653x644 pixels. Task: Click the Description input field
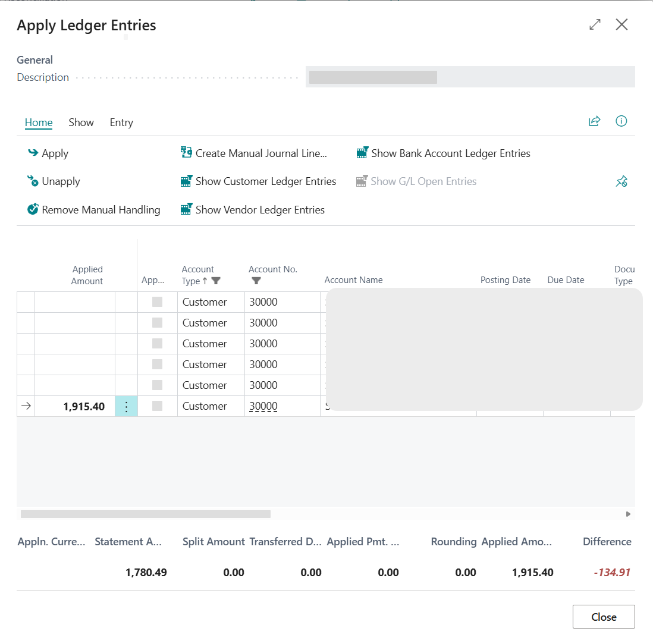tap(470, 77)
